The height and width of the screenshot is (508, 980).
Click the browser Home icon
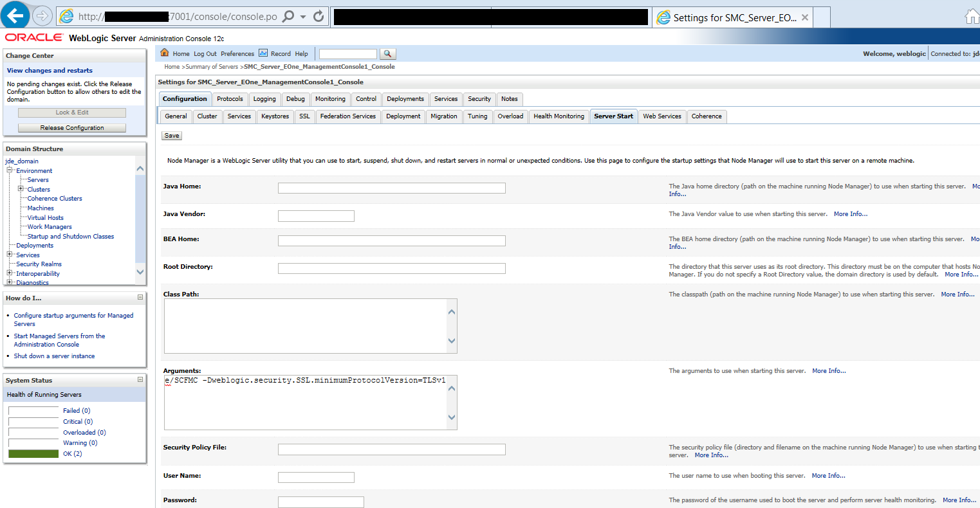tap(972, 17)
